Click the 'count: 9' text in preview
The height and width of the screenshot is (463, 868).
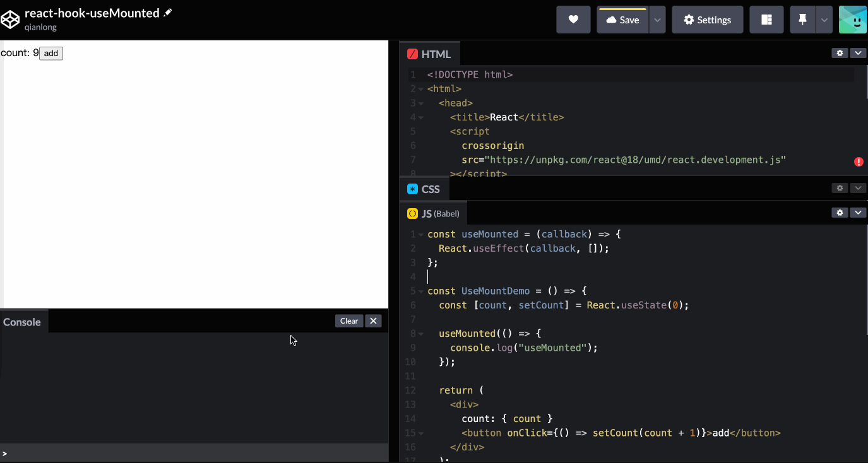click(20, 53)
